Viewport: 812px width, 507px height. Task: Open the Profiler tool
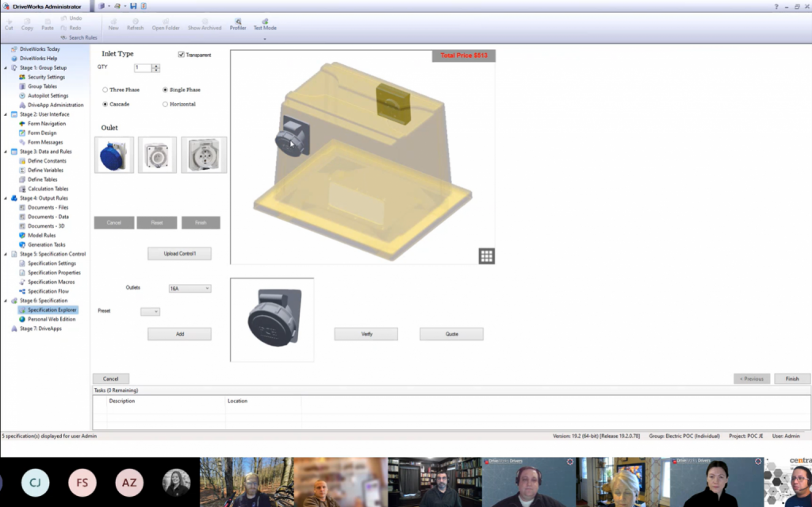click(x=238, y=25)
